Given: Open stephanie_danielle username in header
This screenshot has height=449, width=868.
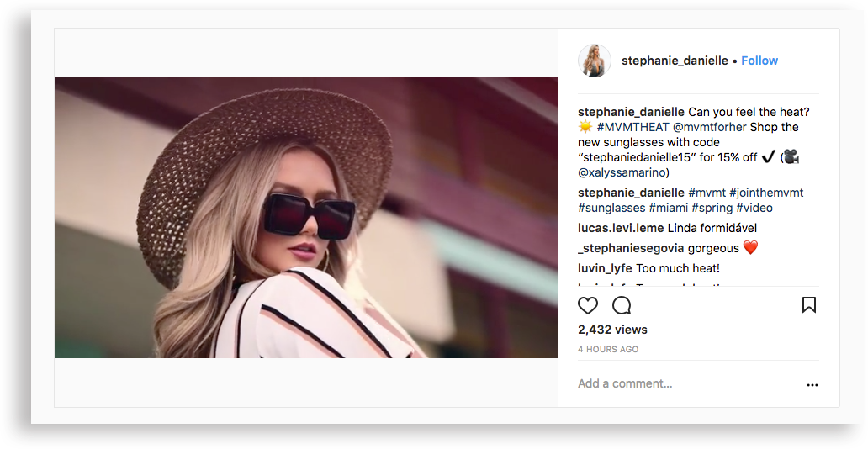Looking at the screenshot, I should 675,61.
